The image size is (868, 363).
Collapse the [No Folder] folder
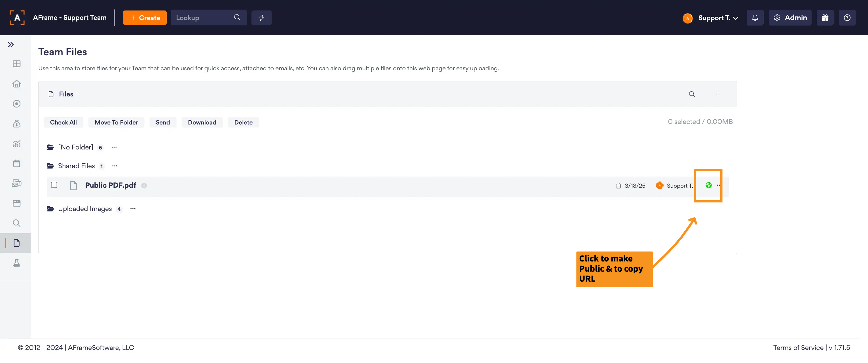pyautogui.click(x=75, y=147)
